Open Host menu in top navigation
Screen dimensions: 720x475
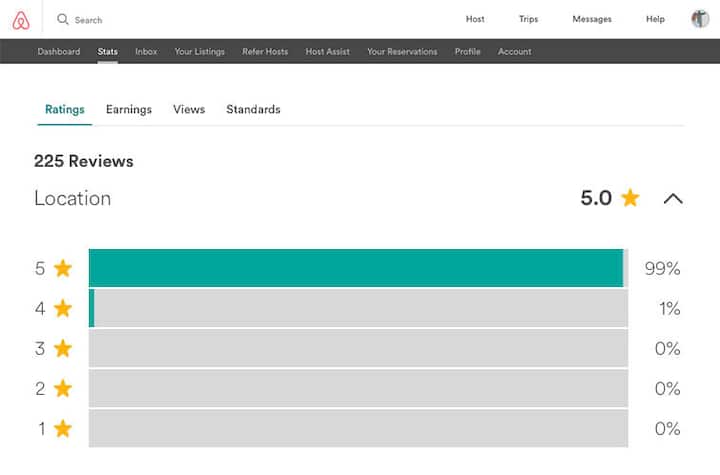click(x=475, y=19)
